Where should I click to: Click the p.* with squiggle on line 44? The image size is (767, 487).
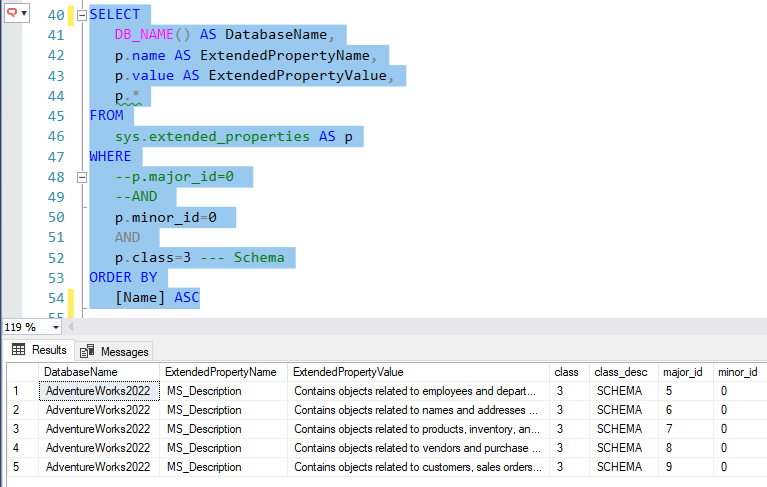tap(128, 97)
